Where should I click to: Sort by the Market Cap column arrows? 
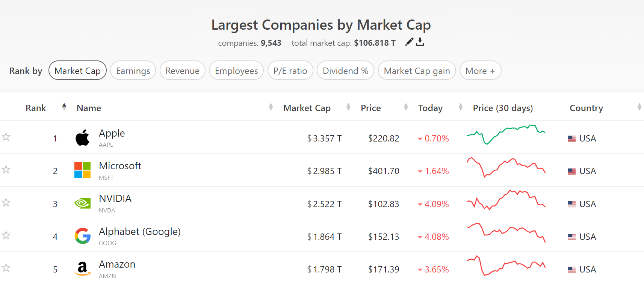point(348,107)
